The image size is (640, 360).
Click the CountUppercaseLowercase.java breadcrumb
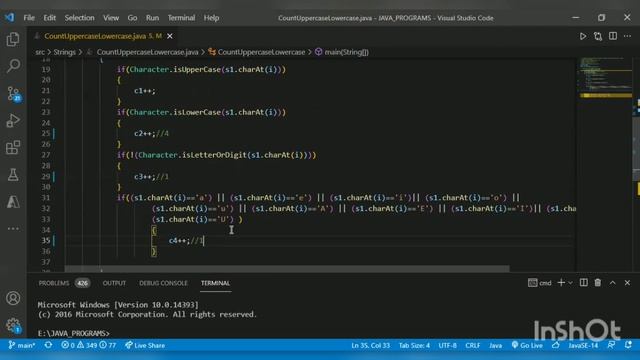[x=147, y=52]
